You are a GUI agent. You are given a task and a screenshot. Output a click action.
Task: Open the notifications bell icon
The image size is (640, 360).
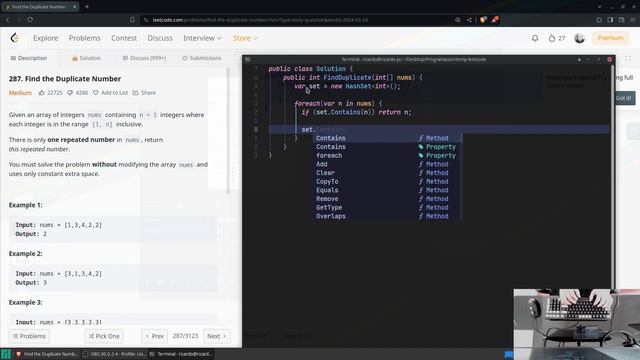[535, 38]
